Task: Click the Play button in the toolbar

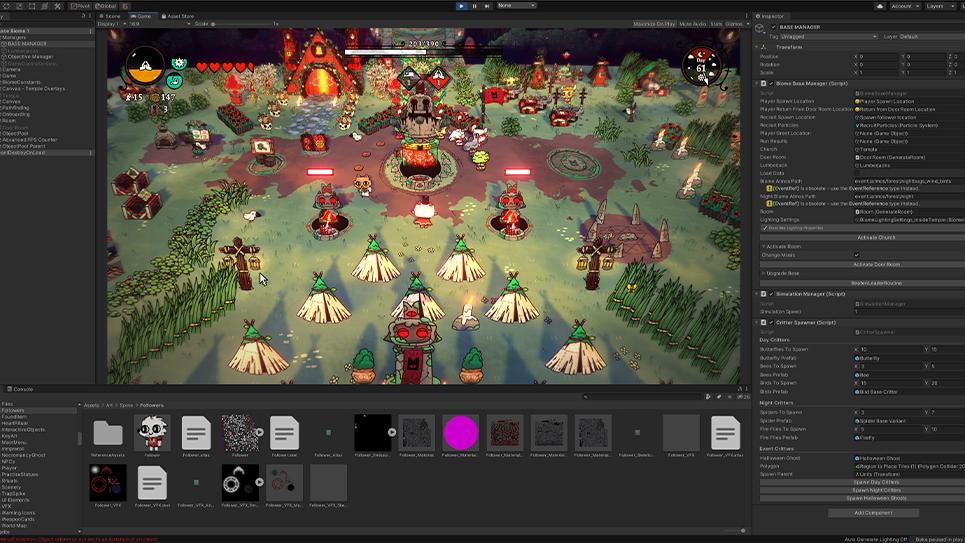Action: 461,6
